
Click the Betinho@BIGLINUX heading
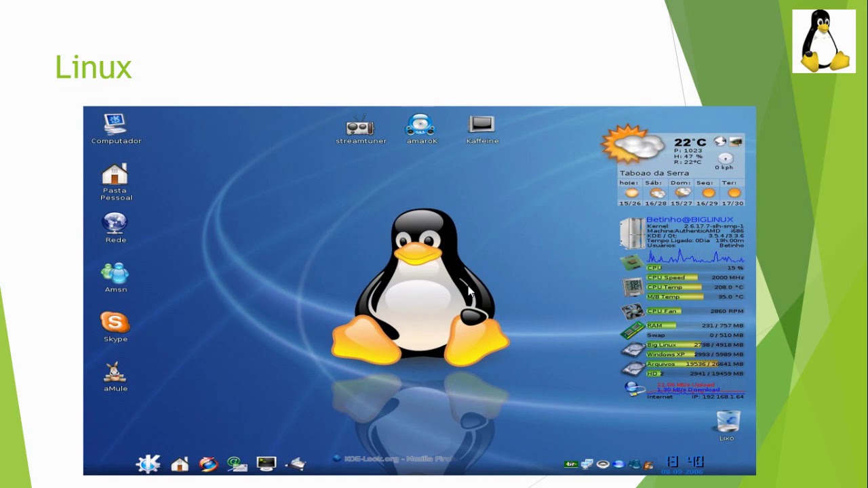690,220
